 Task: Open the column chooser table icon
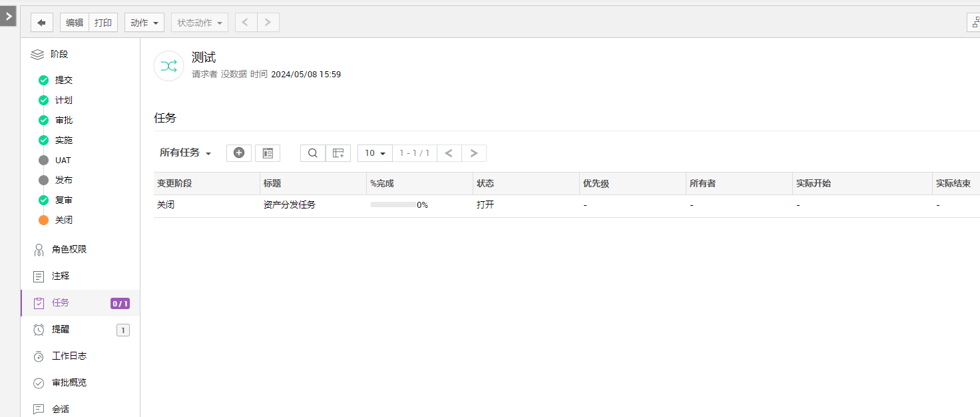click(338, 153)
